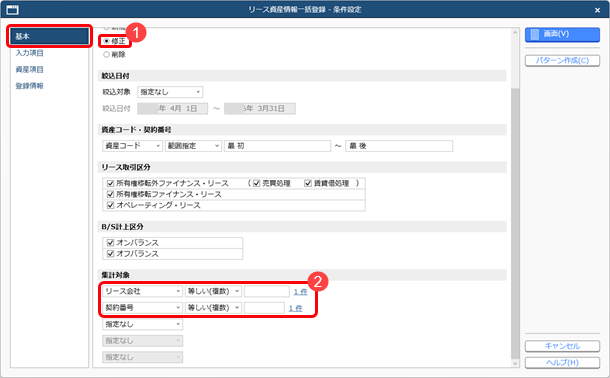This screenshot has width=610, height=378.
Task: Open the 登録情報 section
Action: pyautogui.click(x=30, y=86)
